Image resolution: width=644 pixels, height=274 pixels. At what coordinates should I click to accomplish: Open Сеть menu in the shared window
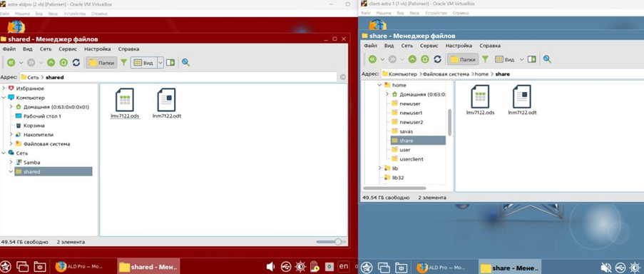click(x=46, y=49)
